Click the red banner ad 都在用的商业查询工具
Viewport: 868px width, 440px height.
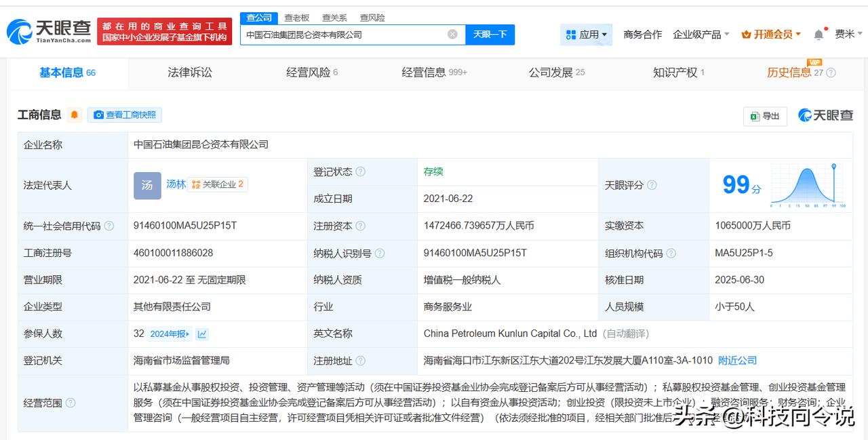(x=164, y=32)
